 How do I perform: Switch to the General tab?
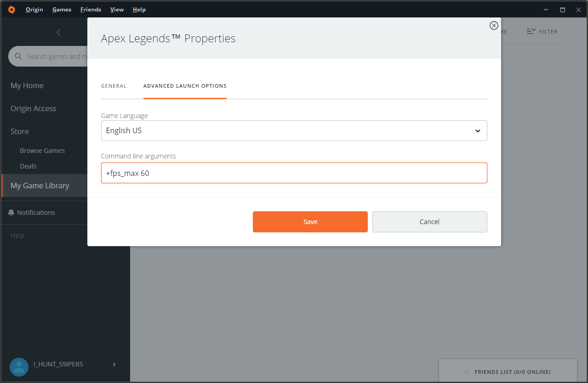coord(114,86)
